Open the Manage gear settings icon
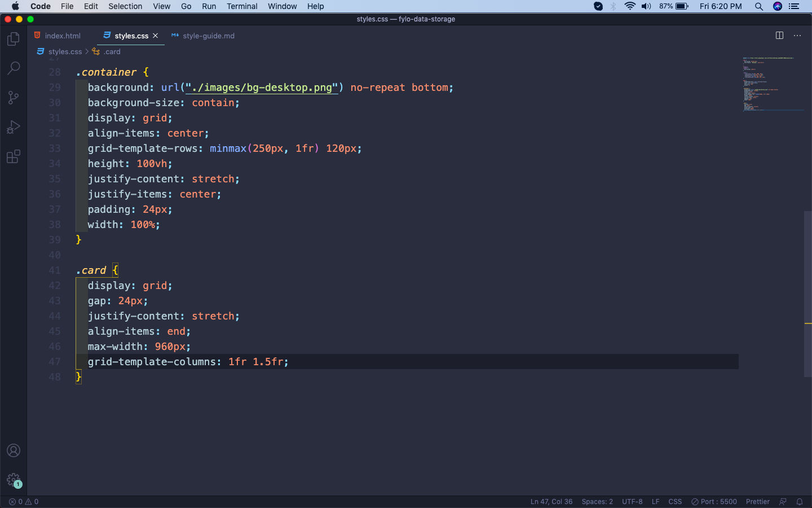812x508 pixels. (14, 480)
